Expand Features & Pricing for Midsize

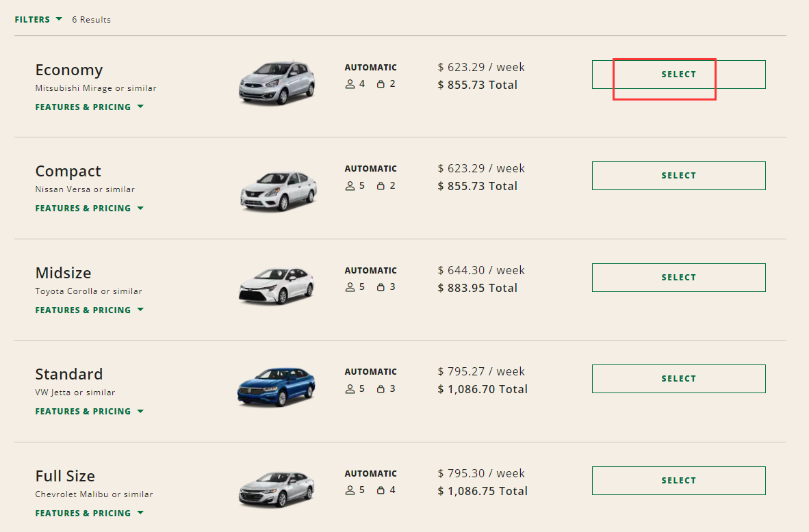pos(89,310)
